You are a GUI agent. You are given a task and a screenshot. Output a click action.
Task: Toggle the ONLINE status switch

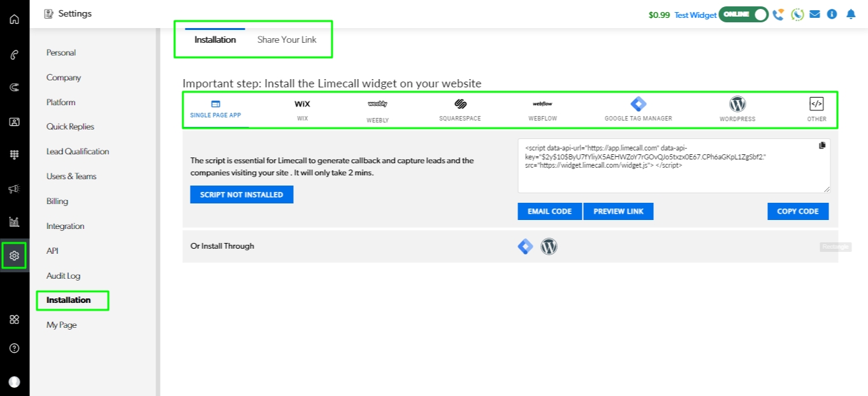coord(743,15)
